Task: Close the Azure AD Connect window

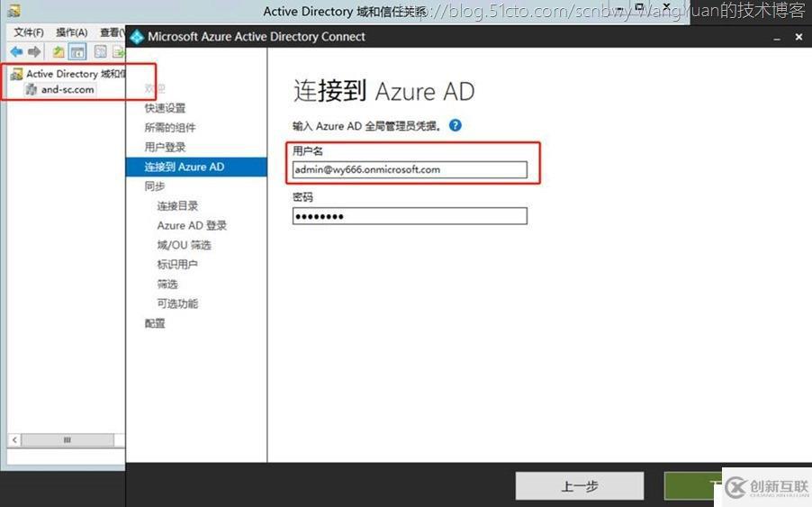Action: (798, 37)
